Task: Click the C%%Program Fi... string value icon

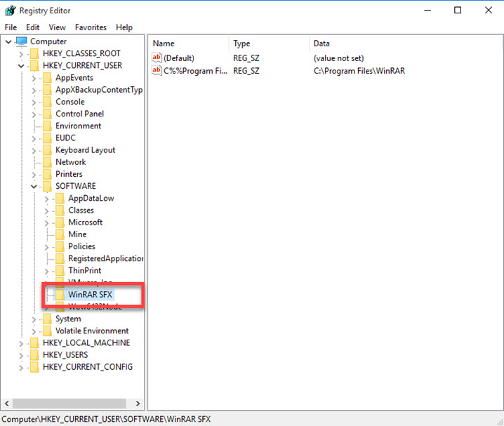Action: (157, 70)
